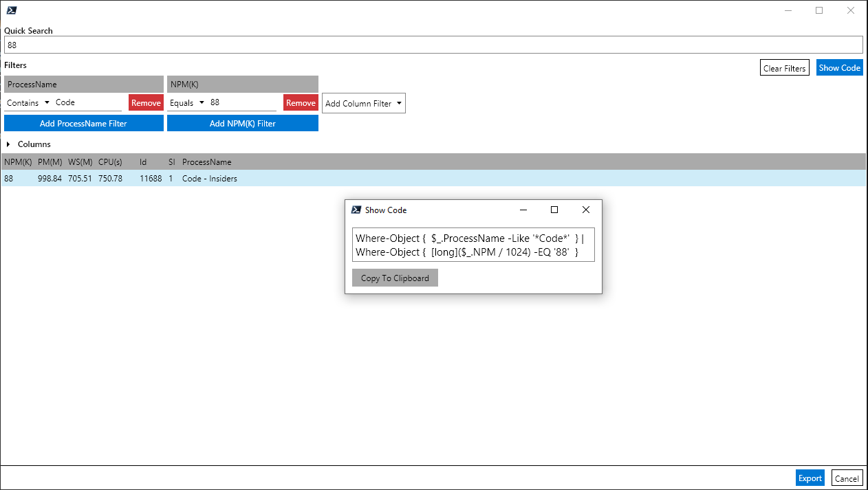Open the Add Column Filter dropdown
Viewport: 868px width, 490px height.
pyautogui.click(x=363, y=104)
